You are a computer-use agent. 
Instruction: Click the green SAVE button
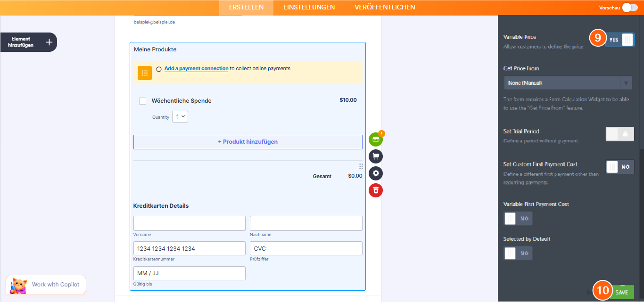click(621, 292)
